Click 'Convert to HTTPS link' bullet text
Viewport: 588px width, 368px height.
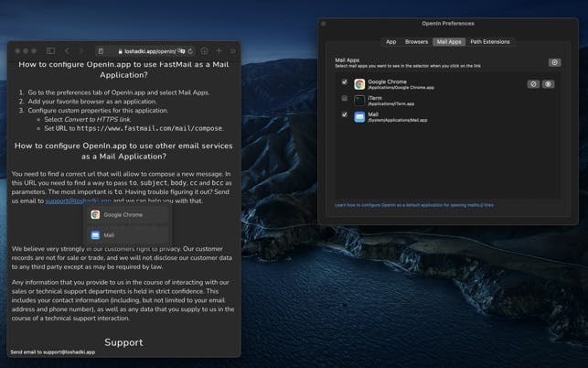pos(88,119)
